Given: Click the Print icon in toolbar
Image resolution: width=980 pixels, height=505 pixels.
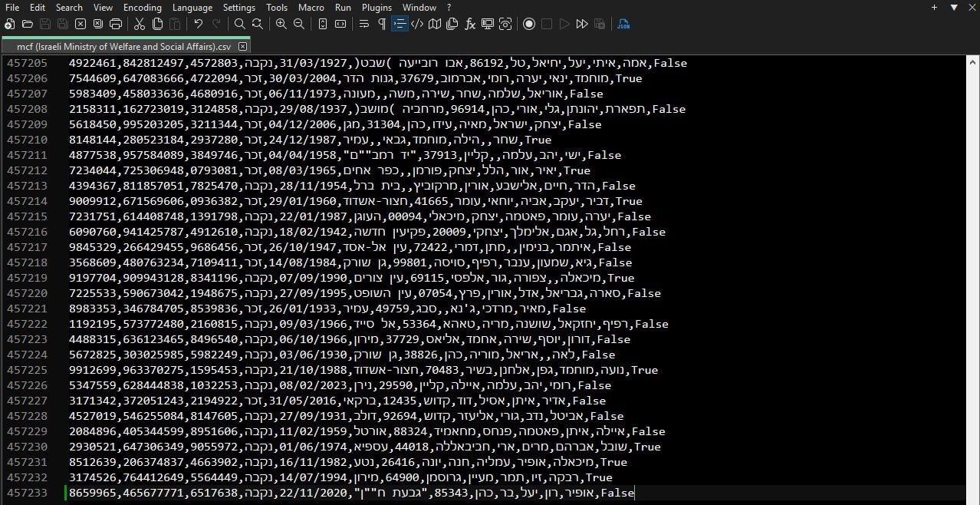Looking at the screenshot, I should click(116, 24).
